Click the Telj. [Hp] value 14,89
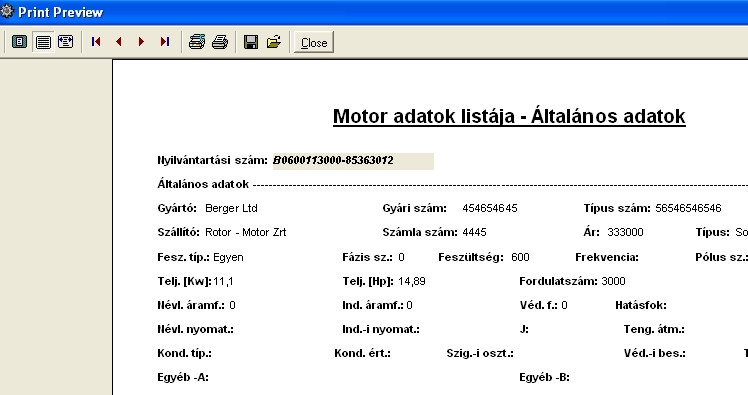This screenshot has width=748, height=395. pos(412,281)
